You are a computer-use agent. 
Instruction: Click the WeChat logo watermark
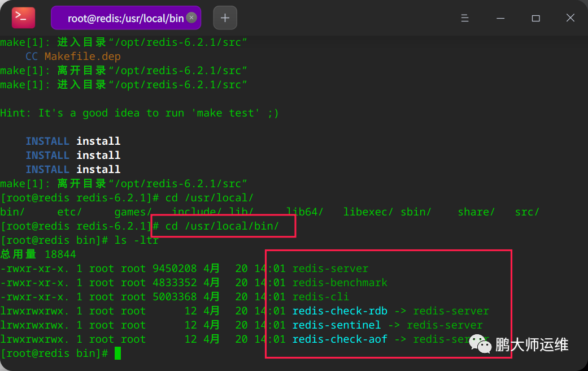coord(480,344)
